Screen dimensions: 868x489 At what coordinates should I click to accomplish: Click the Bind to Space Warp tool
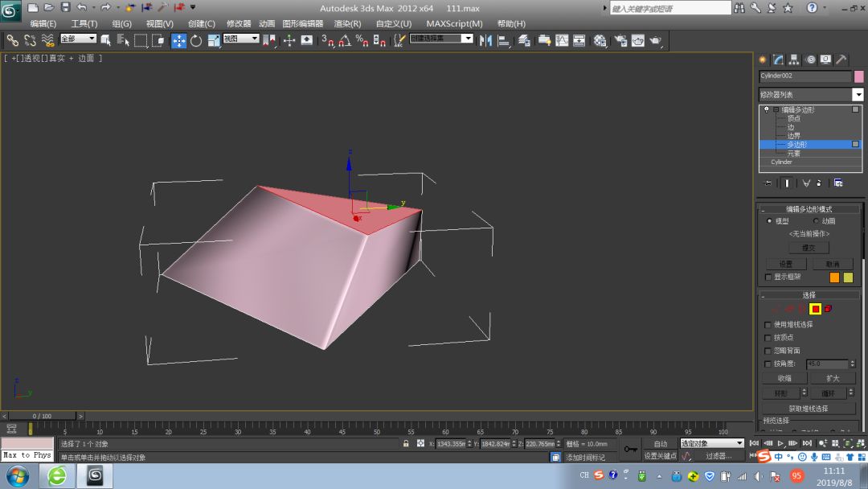(x=47, y=40)
